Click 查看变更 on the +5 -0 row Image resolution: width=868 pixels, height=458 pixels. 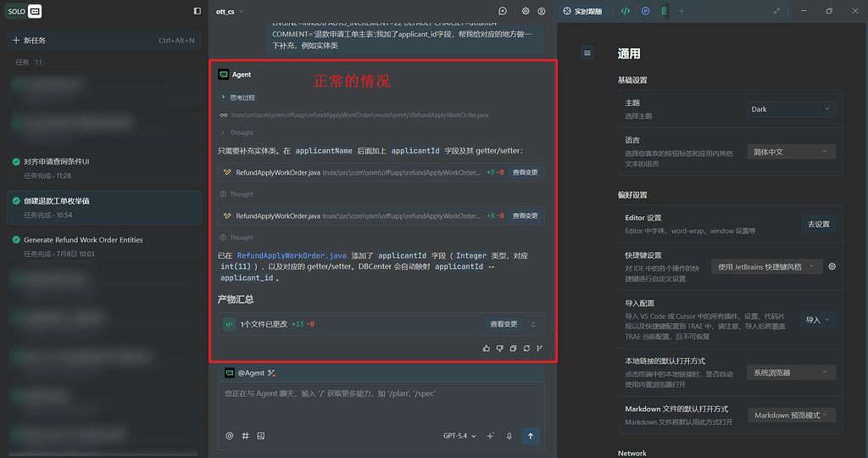pos(525,172)
